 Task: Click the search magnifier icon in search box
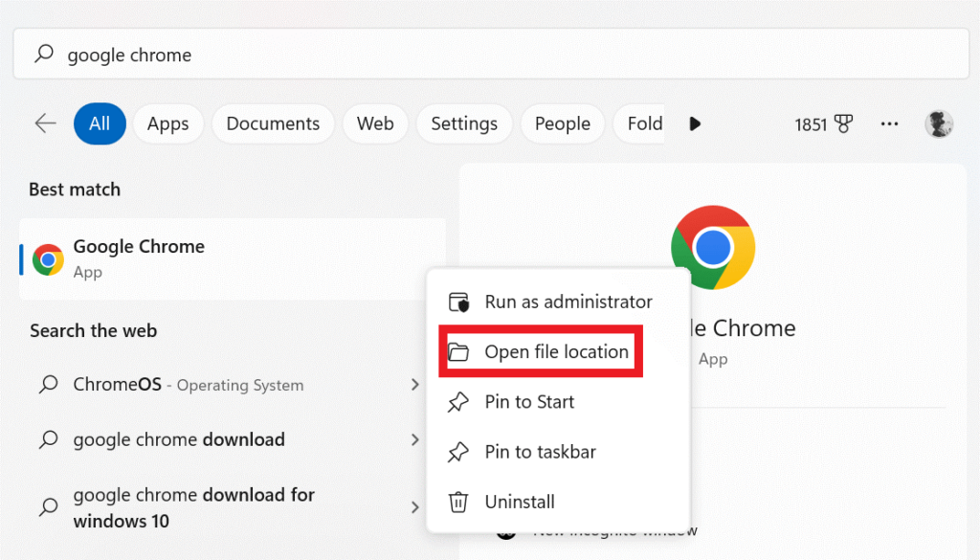point(44,54)
